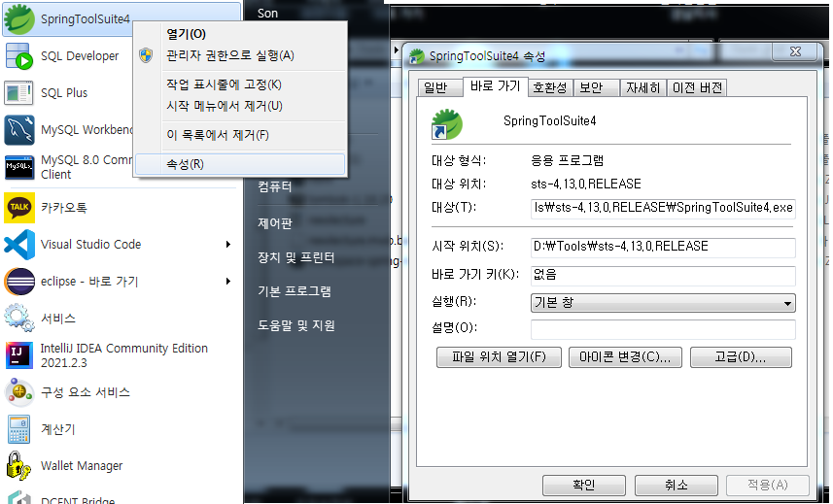Screen dimensions: 833x504
Task: Click the MySQL 8.0 Command Line Client icon
Action: point(19,167)
